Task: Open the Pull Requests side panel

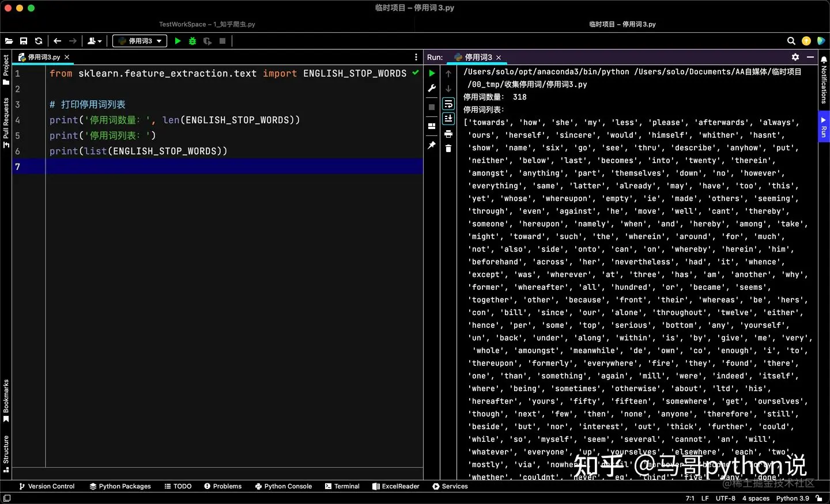Action: [x=6, y=123]
